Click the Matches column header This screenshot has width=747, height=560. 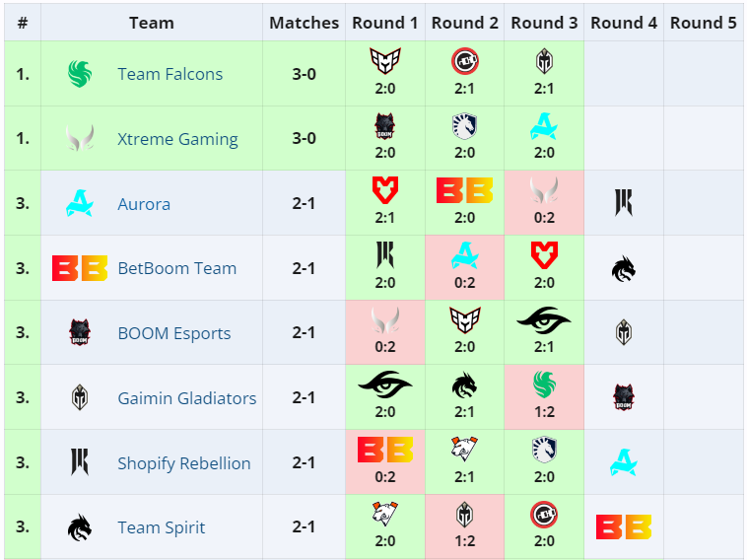click(304, 23)
